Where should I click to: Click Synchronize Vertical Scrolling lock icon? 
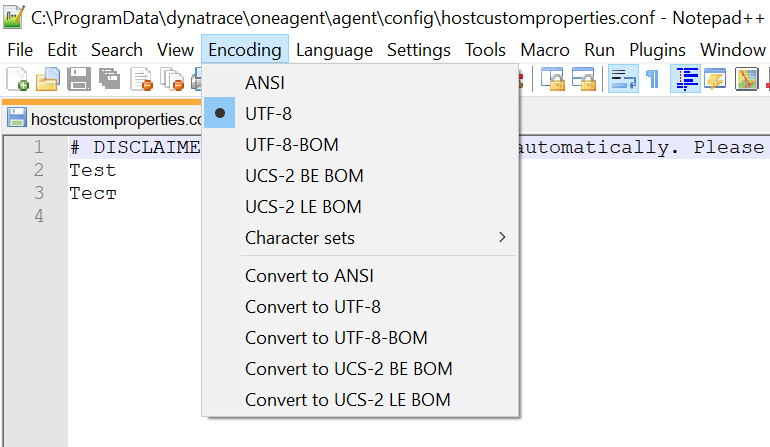[x=553, y=79]
